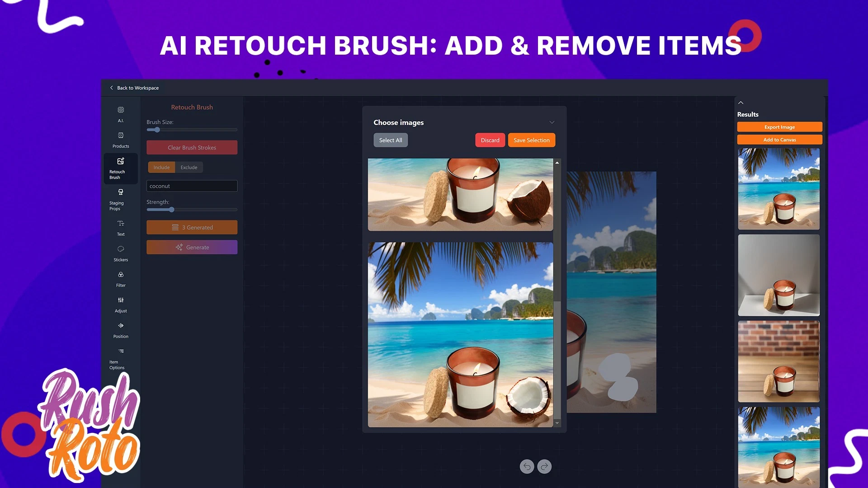Open the Adjust sliders tool
This screenshot has height=488, width=868.
(x=121, y=305)
